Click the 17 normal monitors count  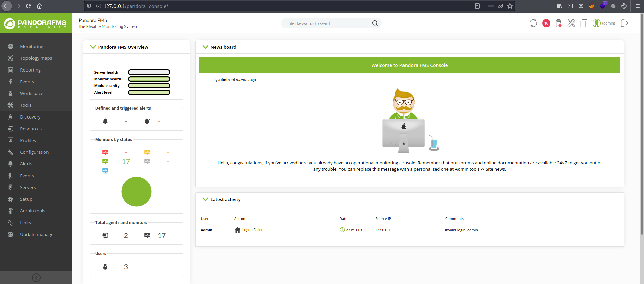click(126, 162)
